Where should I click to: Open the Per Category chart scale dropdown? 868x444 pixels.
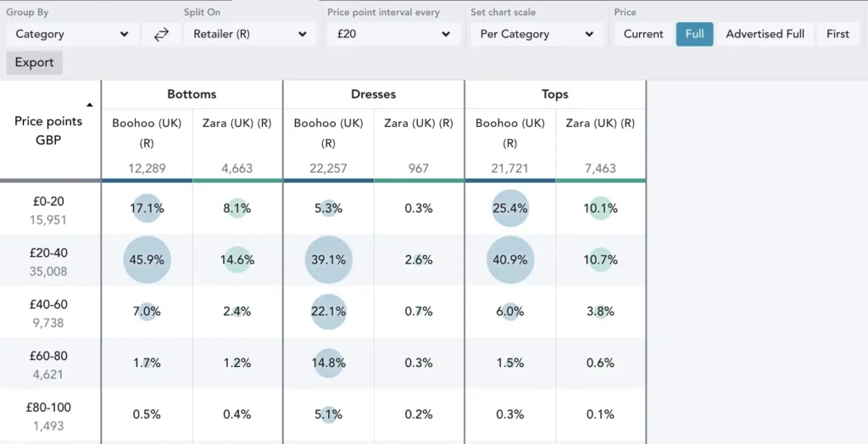coord(537,34)
